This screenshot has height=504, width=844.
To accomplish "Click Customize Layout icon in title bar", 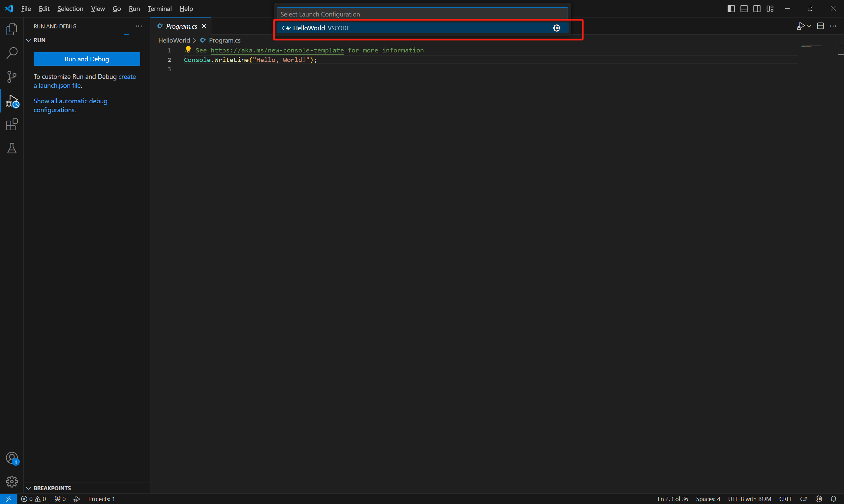I will click(770, 9).
